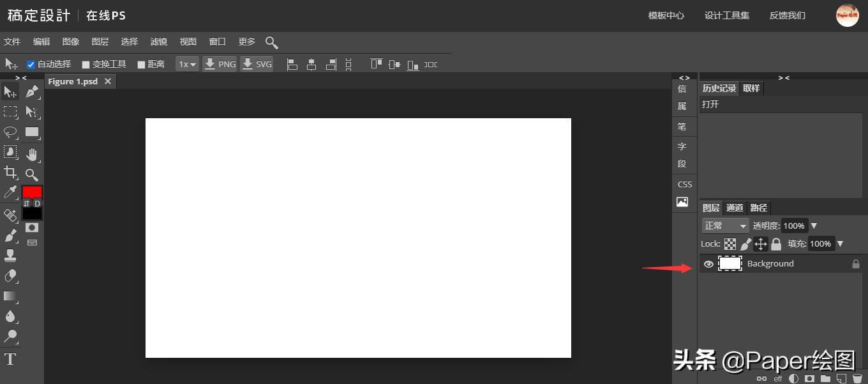Open the 模板中心 link
Image resolution: width=868 pixels, height=384 pixels.
pos(666,15)
